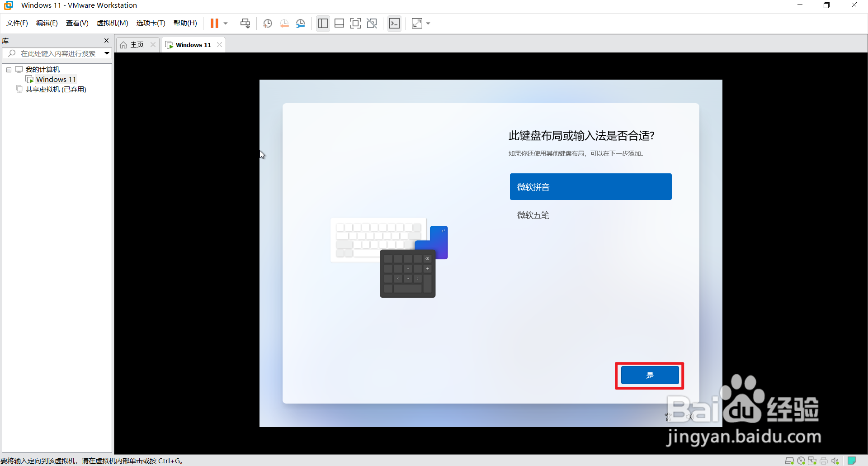Pause the virtual machine with the orange button

(x=214, y=23)
